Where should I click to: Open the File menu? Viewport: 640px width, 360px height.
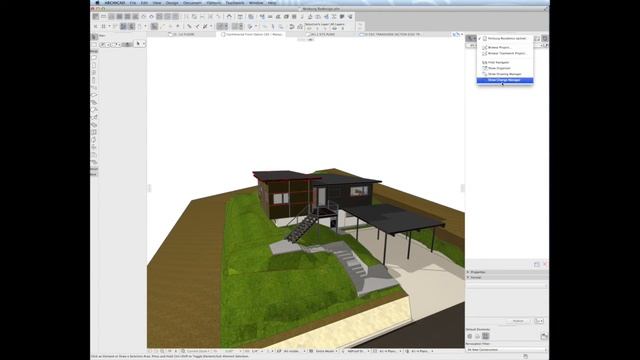pyautogui.click(x=133, y=3)
